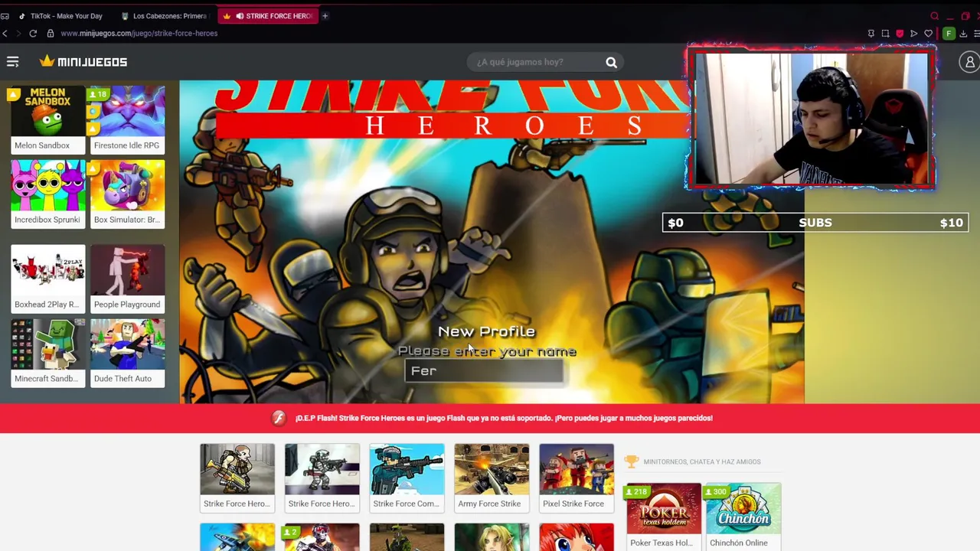The image size is (980, 551).
Task: Click the name input field containing 'Fer'
Action: pos(484,370)
